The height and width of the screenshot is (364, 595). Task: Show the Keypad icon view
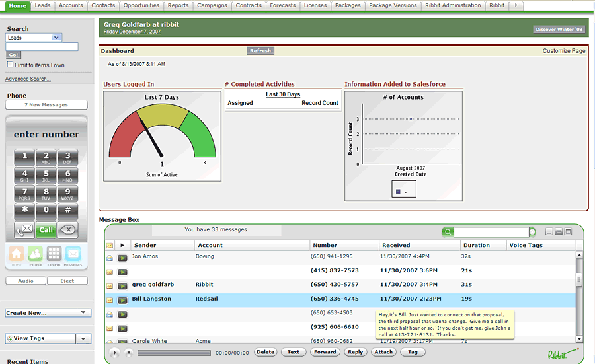(54, 254)
